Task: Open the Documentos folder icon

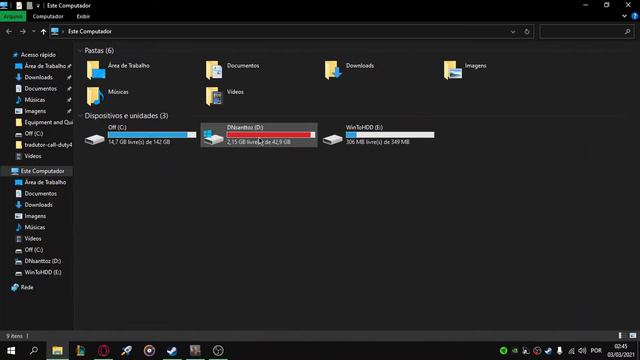Action: click(214, 70)
